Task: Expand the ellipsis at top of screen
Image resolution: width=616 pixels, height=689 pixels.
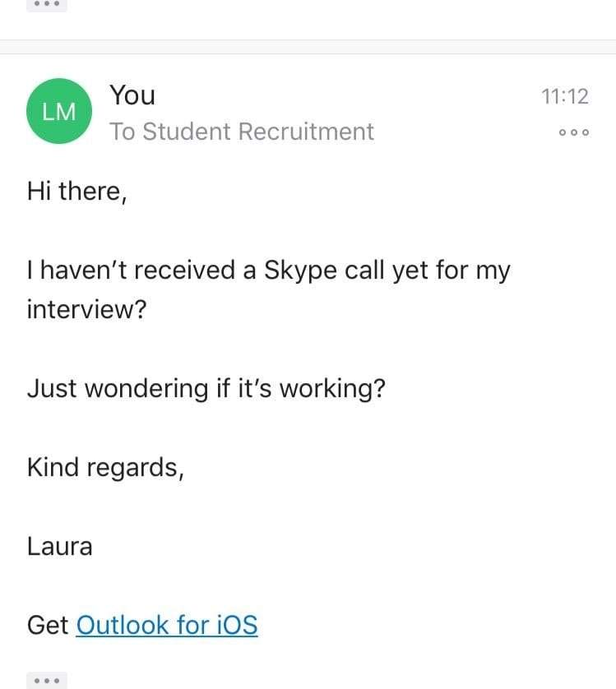Action: [x=47, y=4]
